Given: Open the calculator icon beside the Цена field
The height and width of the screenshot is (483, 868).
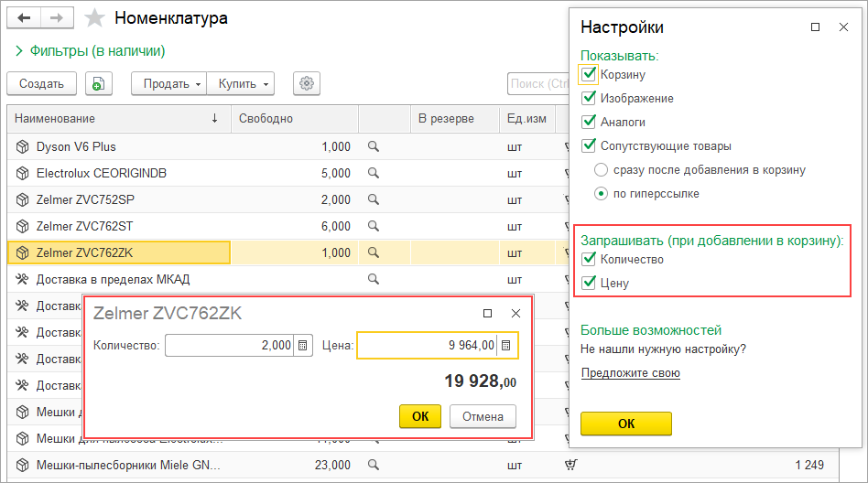Looking at the screenshot, I should 507,346.
